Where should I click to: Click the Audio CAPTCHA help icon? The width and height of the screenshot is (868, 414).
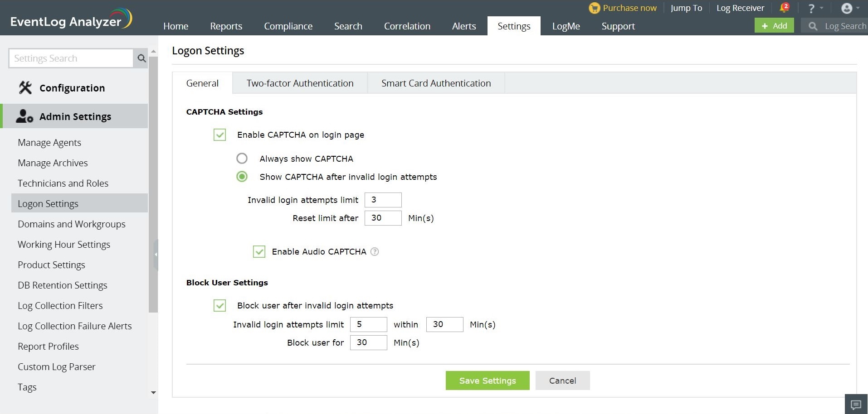point(375,252)
